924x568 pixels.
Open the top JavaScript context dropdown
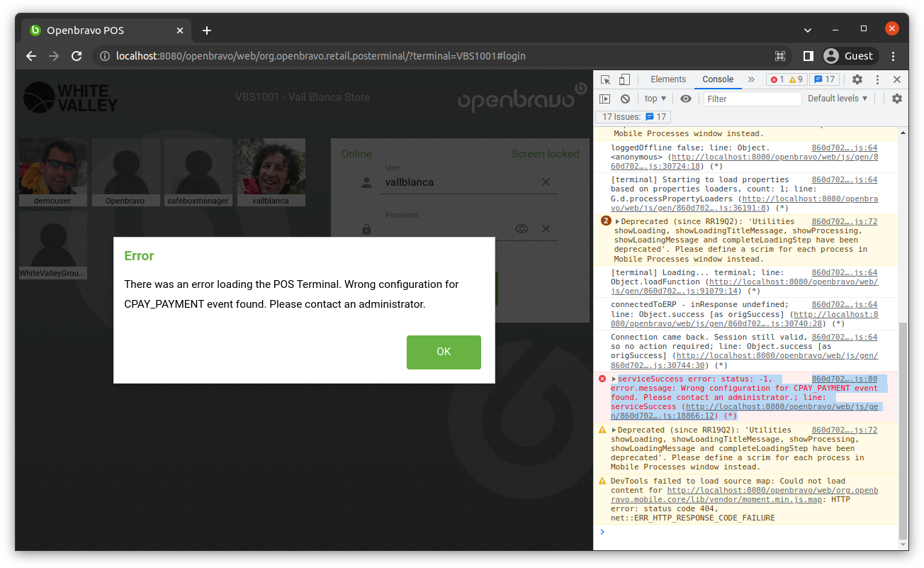(x=655, y=99)
